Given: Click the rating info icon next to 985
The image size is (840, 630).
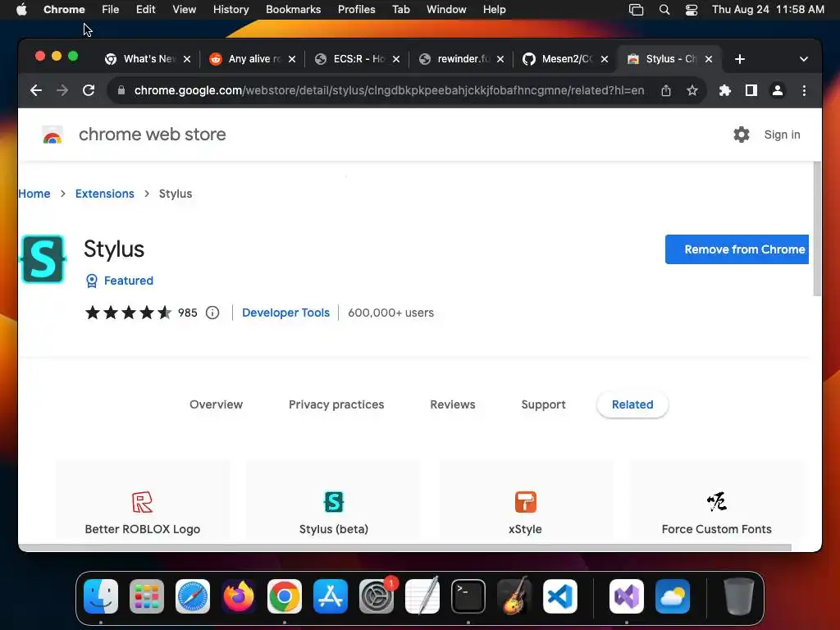Looking at the screenshot, I should tap(212, 313).
